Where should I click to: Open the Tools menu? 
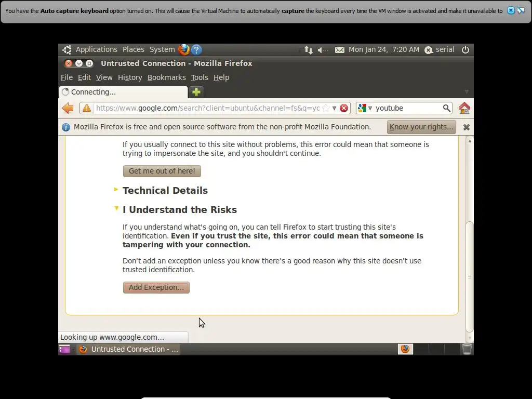click(199, 77)
